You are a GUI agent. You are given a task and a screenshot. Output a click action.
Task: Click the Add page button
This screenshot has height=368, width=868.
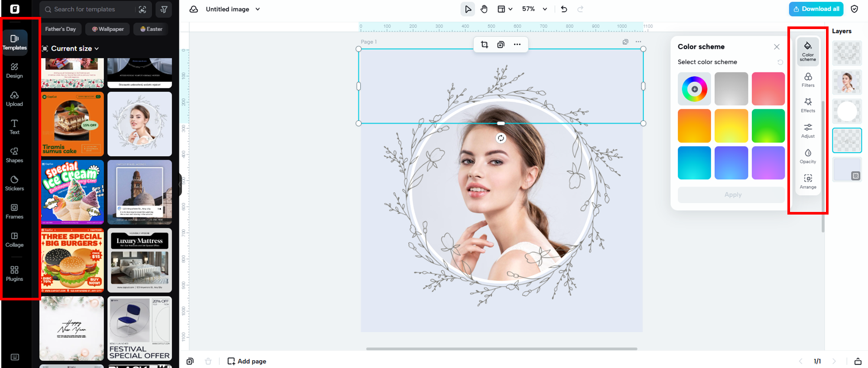(247, 361)
